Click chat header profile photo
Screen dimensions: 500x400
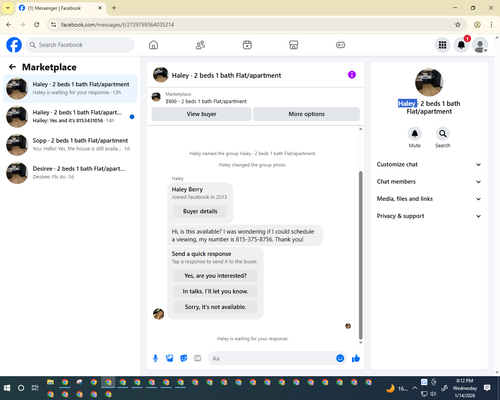point(161,75)
